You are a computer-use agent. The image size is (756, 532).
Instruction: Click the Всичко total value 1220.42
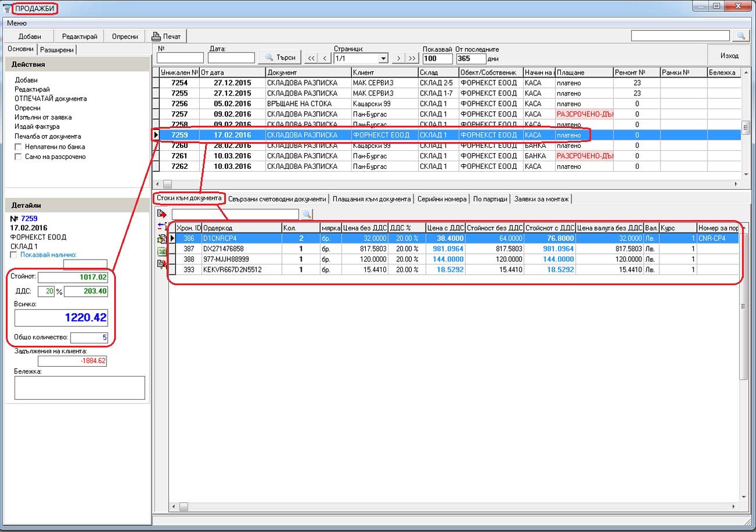61,318
